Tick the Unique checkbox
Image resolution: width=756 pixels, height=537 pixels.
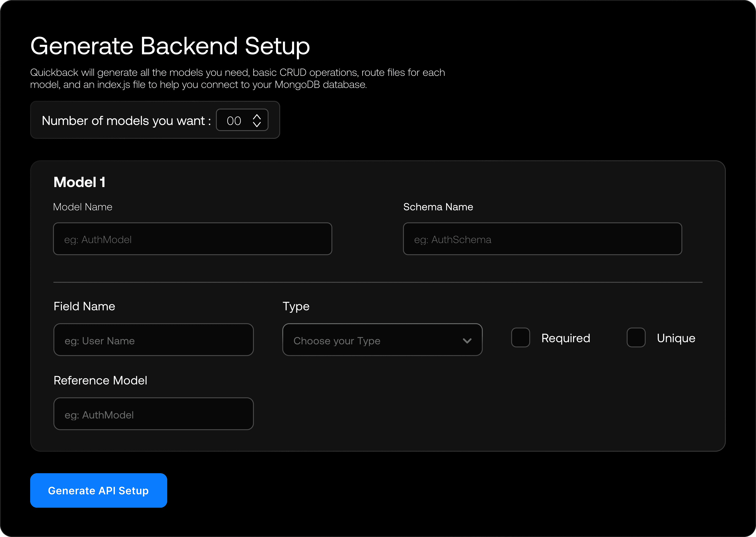[636, 338]
